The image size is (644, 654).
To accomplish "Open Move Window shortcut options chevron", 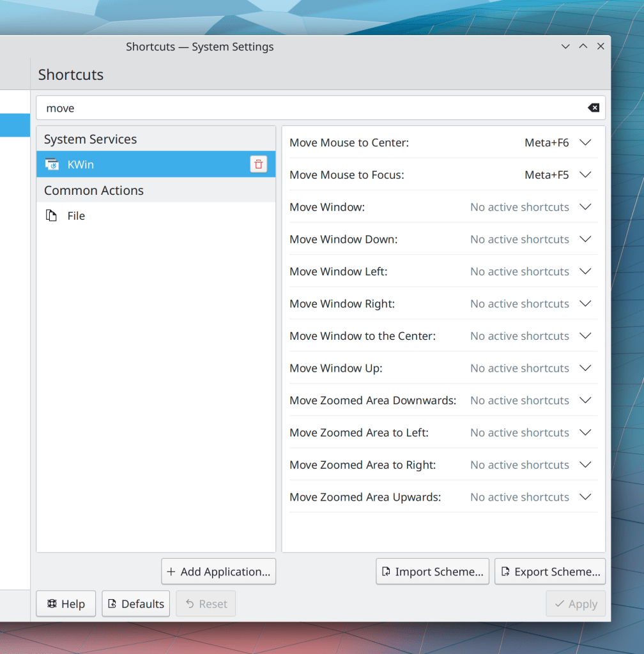I will (x=585, y=207).
